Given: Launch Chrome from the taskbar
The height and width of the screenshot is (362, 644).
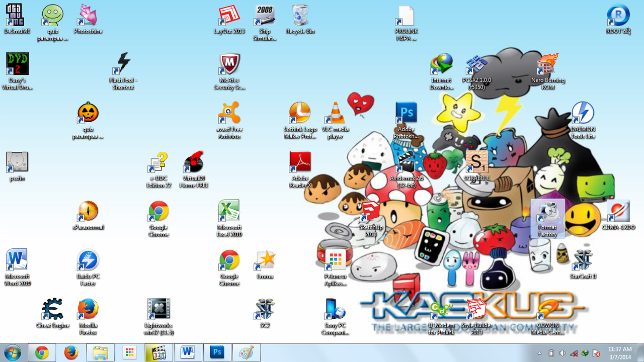Looking at the screenshot, I should pyautogui.click(x=42, y=353).
